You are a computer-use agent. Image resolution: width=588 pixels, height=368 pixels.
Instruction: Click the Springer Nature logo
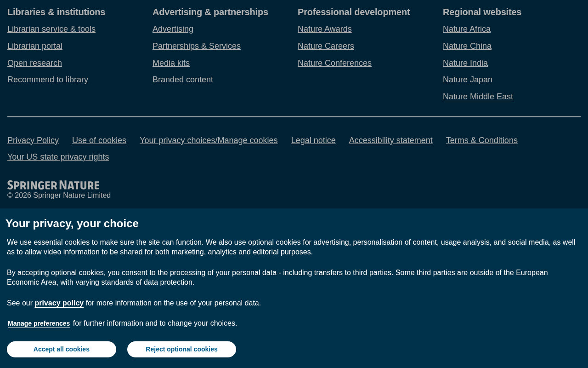point(53,185)
